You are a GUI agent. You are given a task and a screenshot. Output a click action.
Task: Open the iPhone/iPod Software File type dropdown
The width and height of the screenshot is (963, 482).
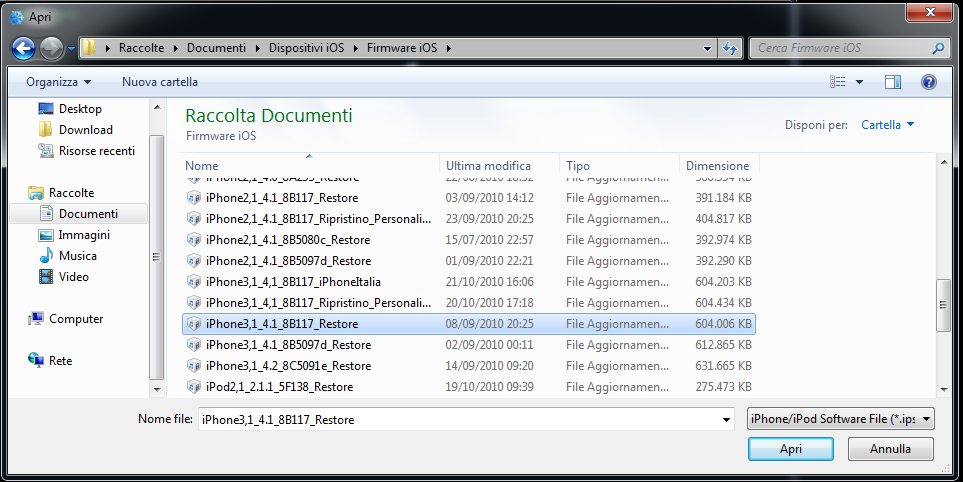tap(841, 419)
